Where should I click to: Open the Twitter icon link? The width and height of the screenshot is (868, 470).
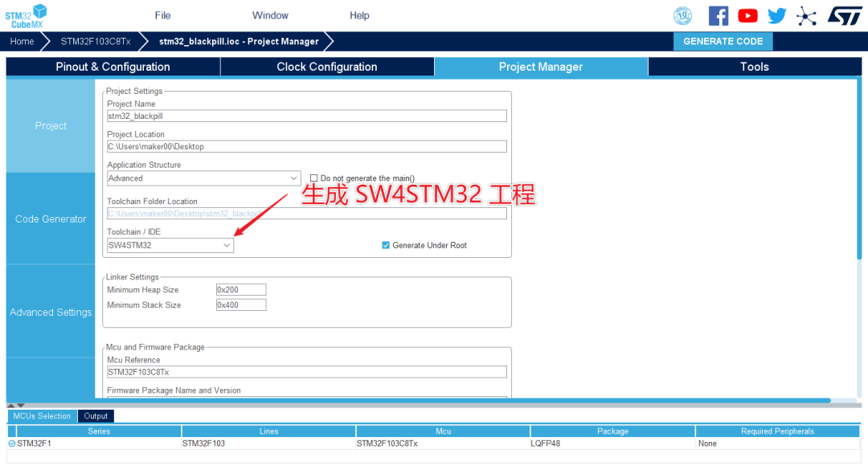[x=777, y=15]
